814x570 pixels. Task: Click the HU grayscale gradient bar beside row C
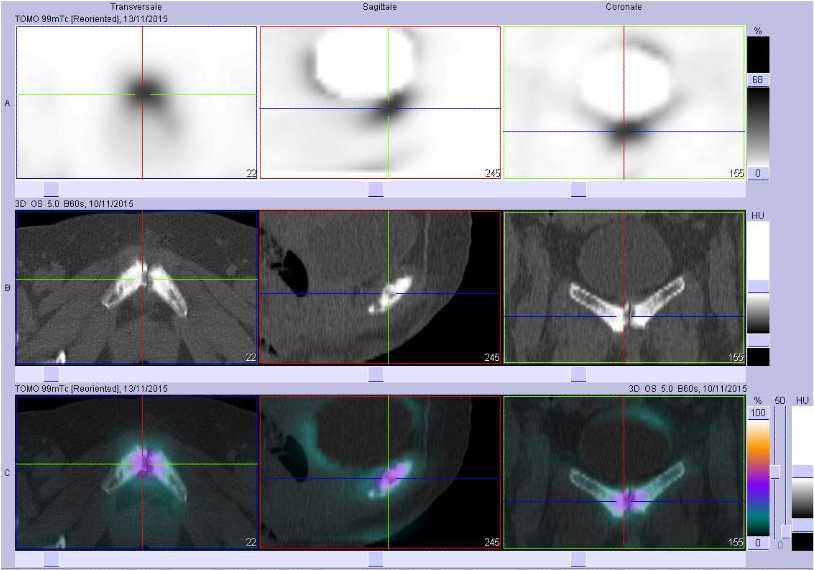[x=802, y=498]
